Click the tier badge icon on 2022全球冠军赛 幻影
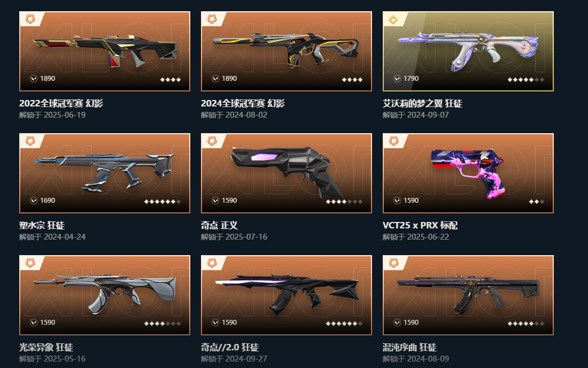Viewport: 588px width, 368px height. tap(30, 19)
